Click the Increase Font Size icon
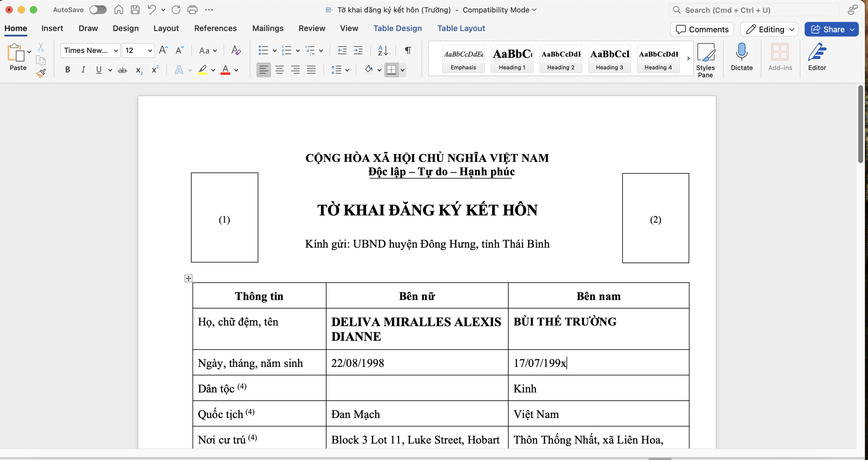868x460 pixels. point(163,50)
